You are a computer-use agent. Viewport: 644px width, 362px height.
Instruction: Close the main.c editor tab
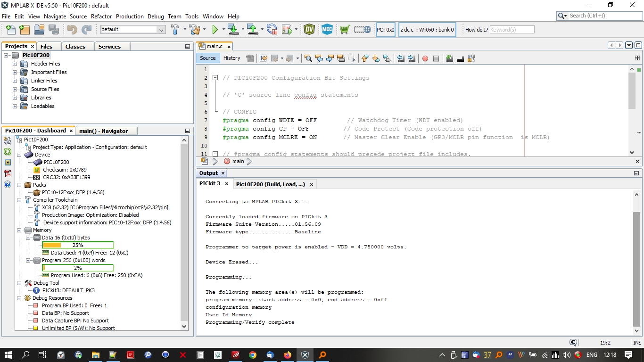coord(229,47)
